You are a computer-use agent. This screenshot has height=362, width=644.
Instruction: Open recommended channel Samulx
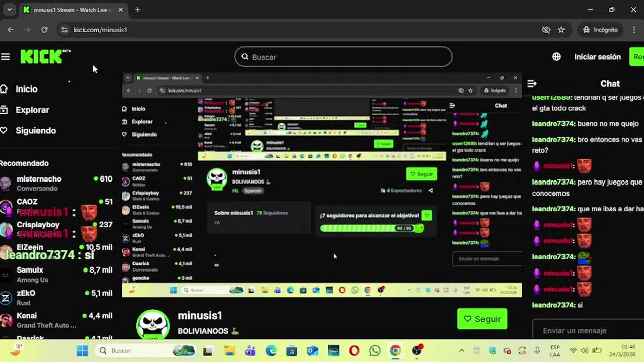56,275
